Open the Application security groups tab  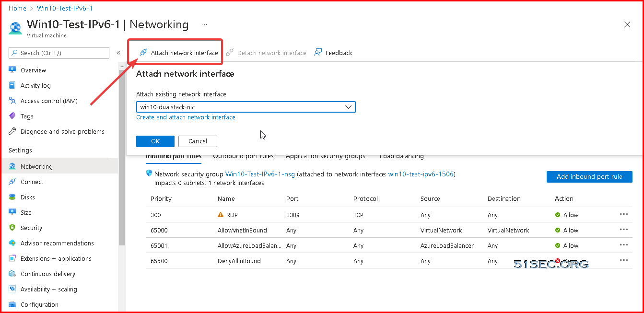pyautogui.click(x=326, y=156)
